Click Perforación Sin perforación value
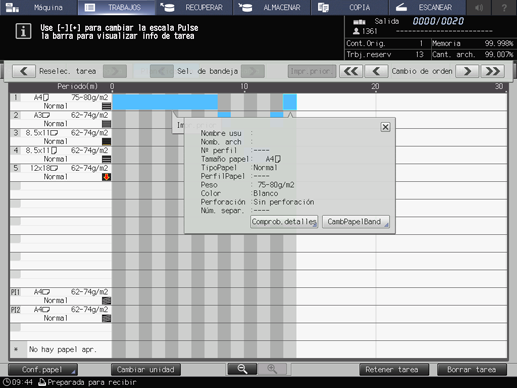The height and width of the screenshot is (388, 517). [284, 202]
